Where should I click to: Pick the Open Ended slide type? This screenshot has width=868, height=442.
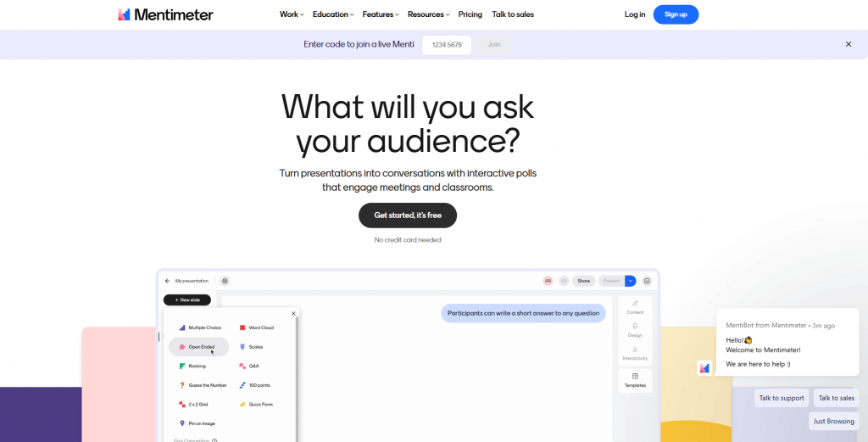[x=198, y=347]
